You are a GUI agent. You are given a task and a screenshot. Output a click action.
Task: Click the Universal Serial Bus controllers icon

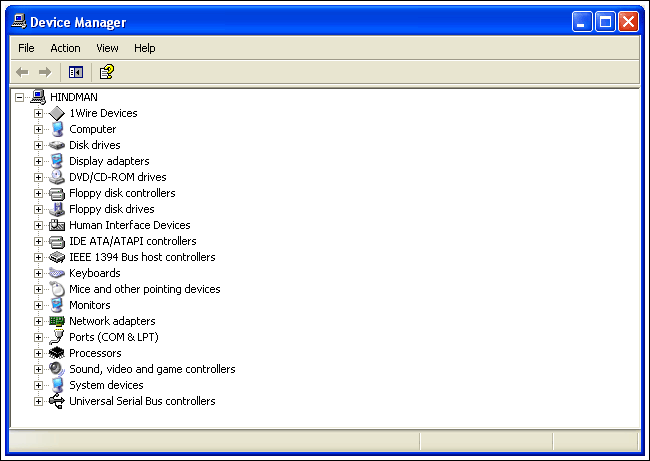coord(57,401)
